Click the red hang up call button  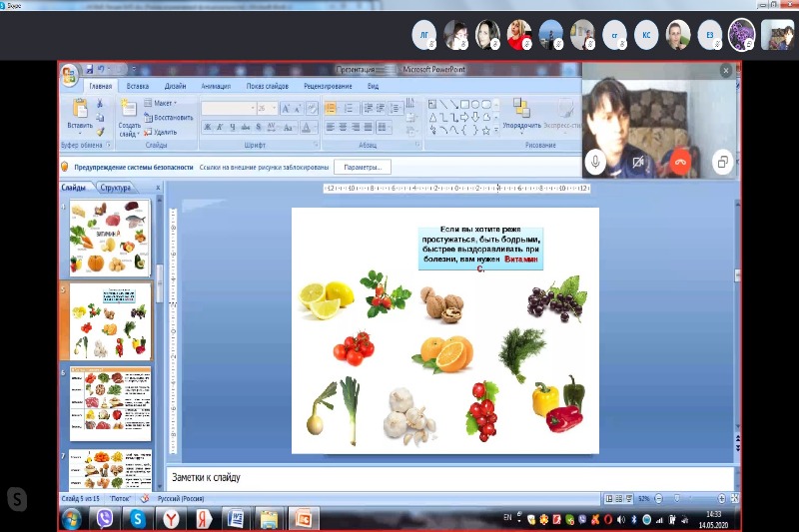[681, 161]
